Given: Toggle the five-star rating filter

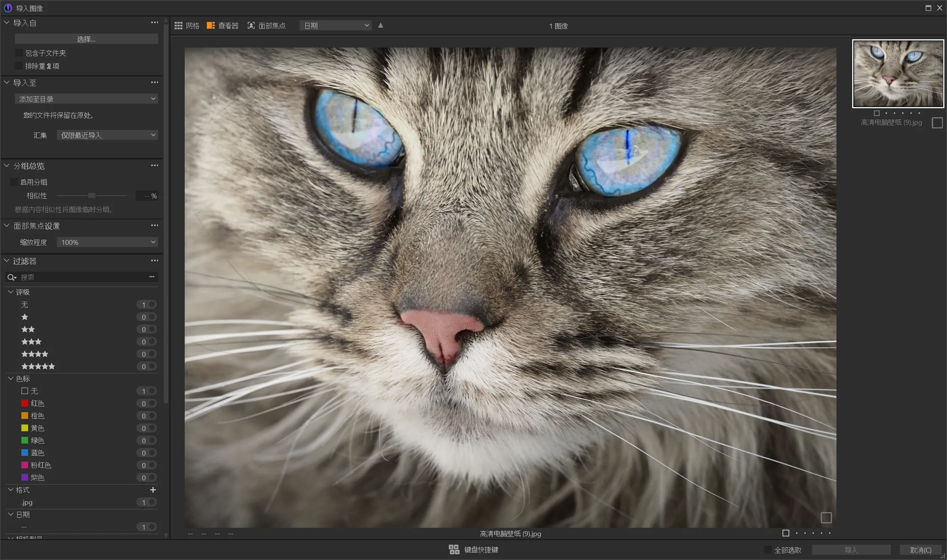Looking at the screenshot, I should 152,366.
